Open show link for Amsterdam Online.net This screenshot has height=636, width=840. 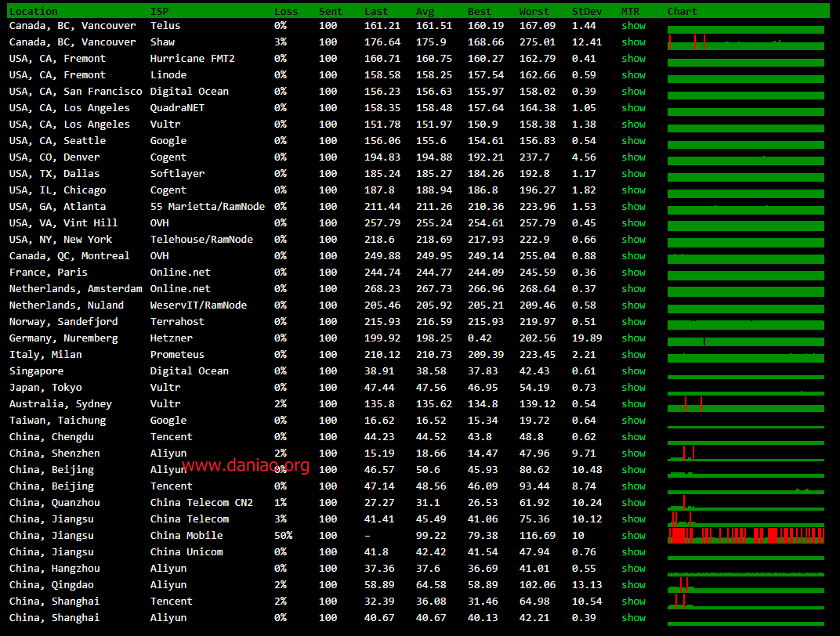click(633, 289)
